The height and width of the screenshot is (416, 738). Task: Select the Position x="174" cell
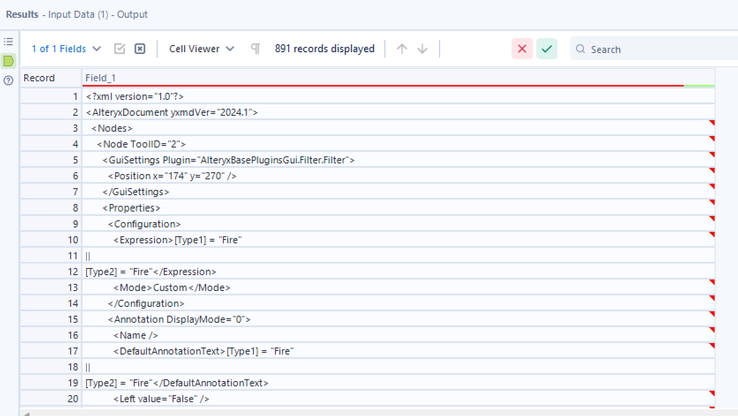(398, 176)
